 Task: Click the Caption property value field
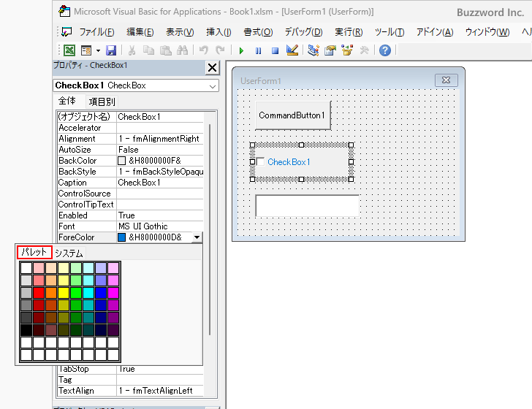click(x=160, y=183)
